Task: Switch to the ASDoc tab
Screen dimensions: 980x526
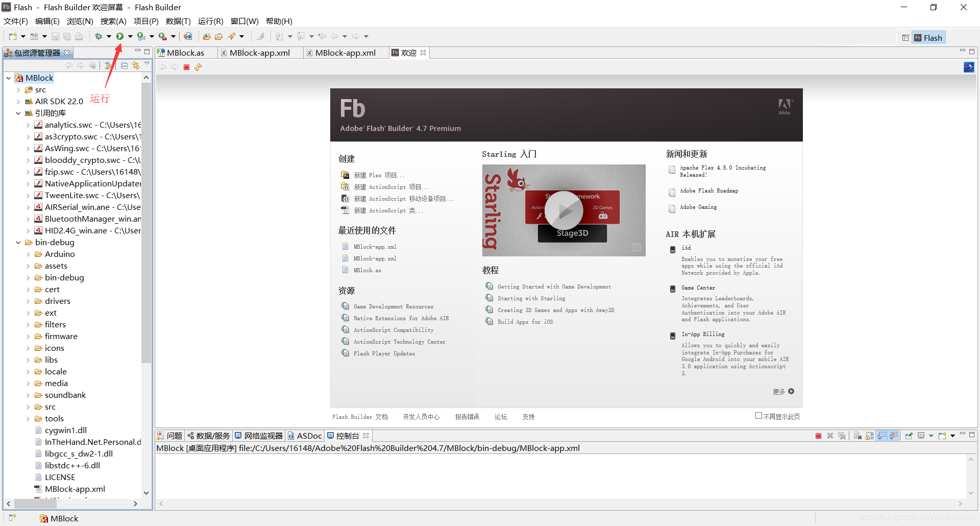Action: (305, 436)
